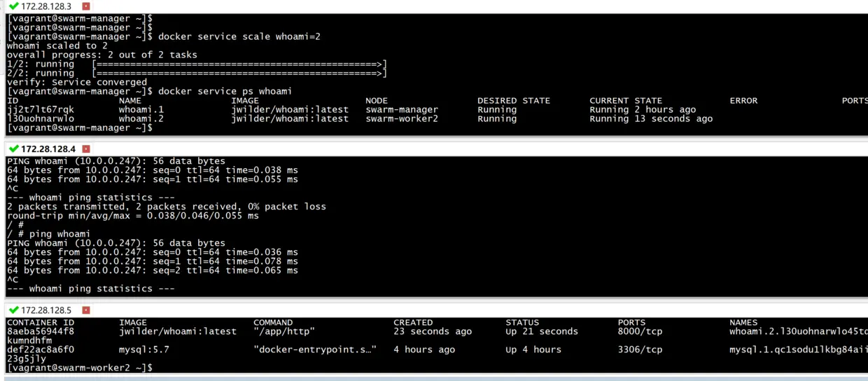Close the 172.28.128.4 session with its red icon

coord(86,149)
